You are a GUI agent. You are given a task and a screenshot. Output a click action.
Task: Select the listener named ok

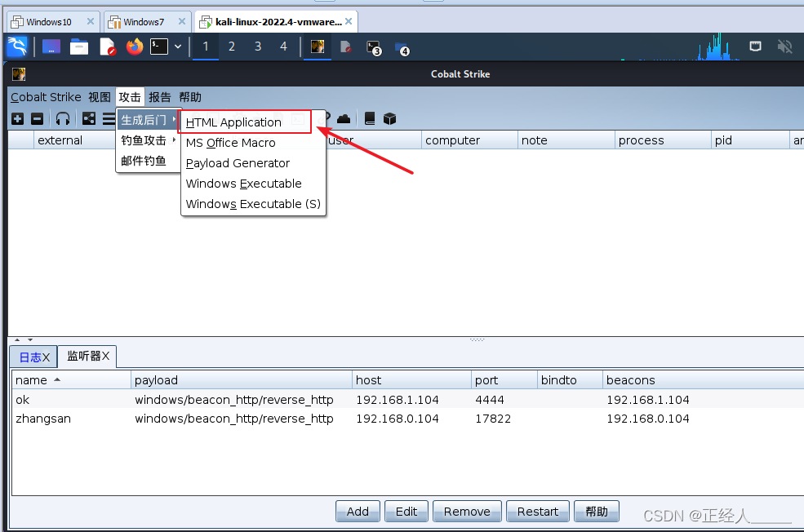[407, 400]
